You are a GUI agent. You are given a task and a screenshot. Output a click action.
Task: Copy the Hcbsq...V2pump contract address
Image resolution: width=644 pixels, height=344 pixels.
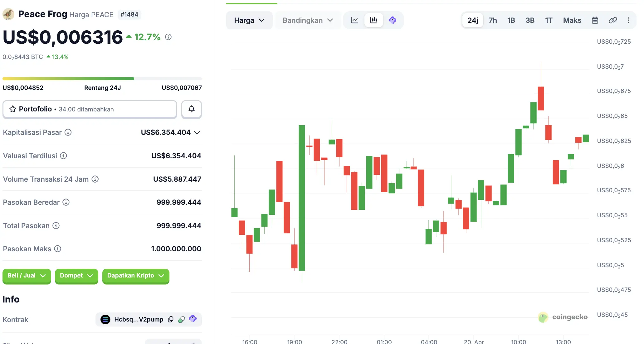coord(170,319)
